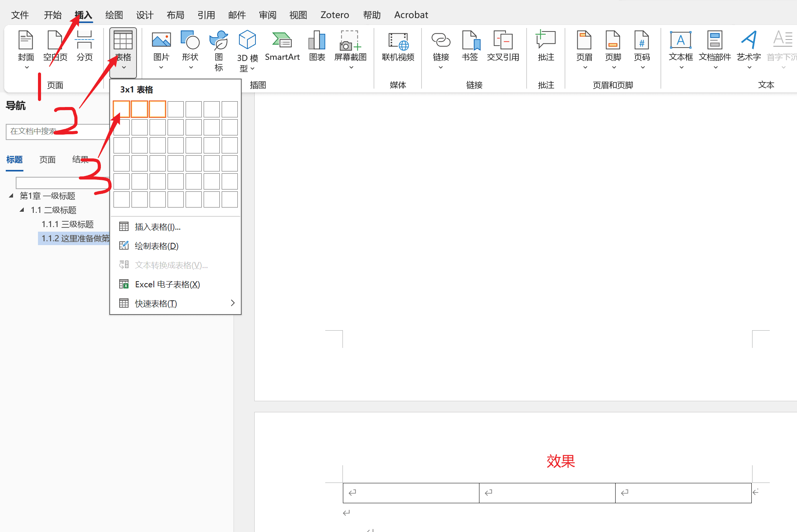Collapse the 第1章 一级标题 heading node

point(11,196)
